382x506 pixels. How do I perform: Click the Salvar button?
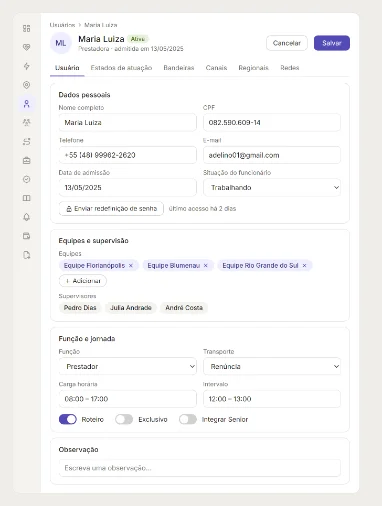coord(332,43)
